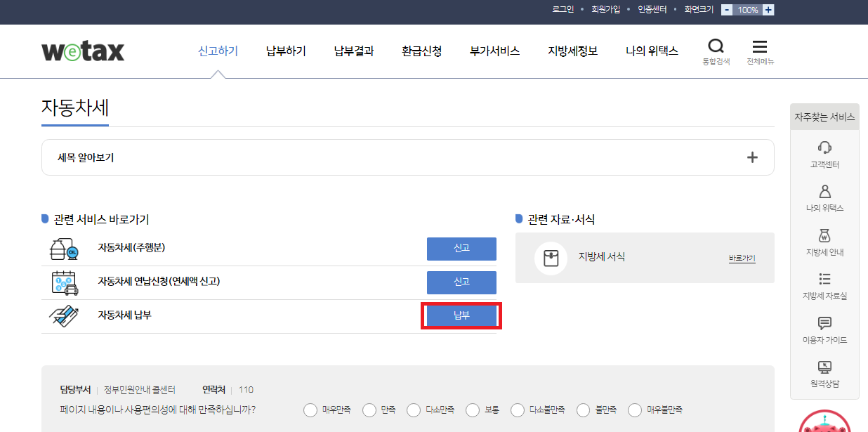
Task: Click the 로그인 link at top
Action: pos(563,10)
